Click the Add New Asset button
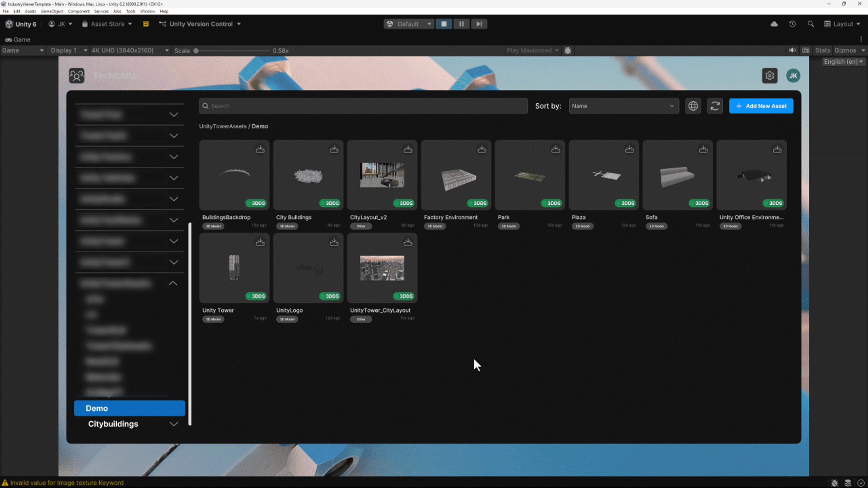 pyautogui.click(x=761, y=106)
